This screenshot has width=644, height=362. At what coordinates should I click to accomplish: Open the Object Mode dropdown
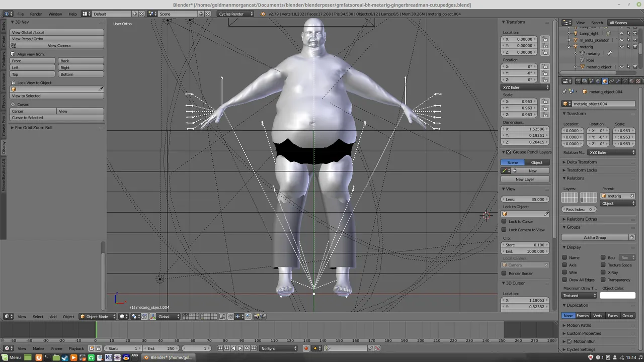pyautogui.click(x=97, y=316)
